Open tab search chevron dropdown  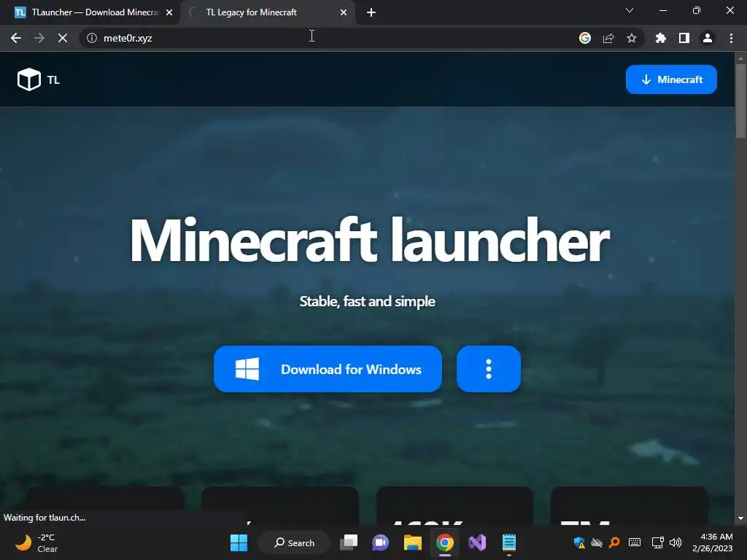(x=630, y=10)
